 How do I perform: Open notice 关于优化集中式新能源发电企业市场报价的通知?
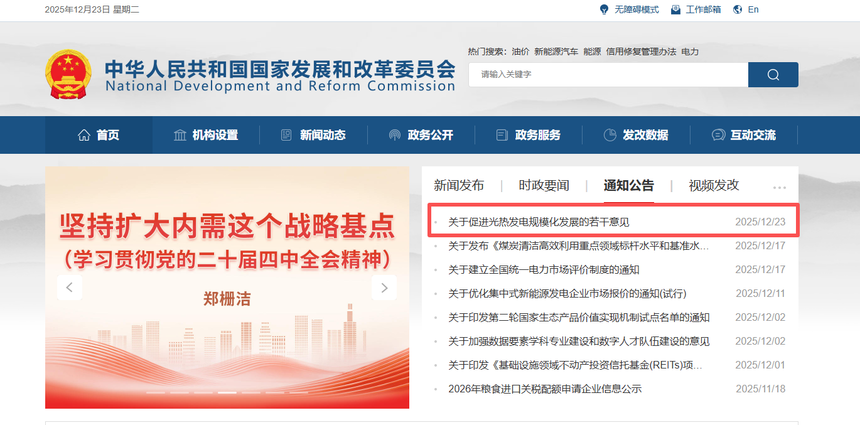coord(567,293)
